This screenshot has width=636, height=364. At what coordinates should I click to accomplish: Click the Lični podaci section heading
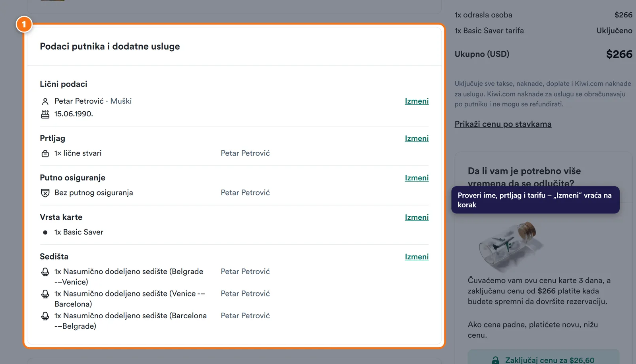pos(64,84)
